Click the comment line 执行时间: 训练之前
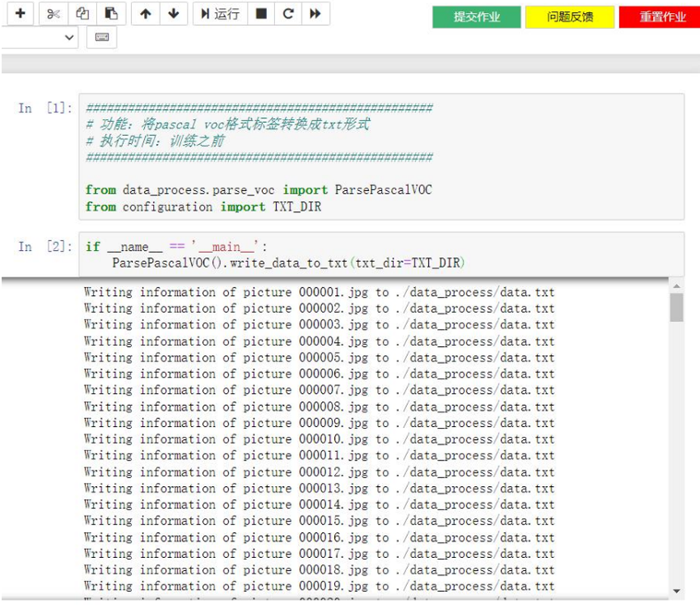 pyautogui.click(x=155, y=141)
